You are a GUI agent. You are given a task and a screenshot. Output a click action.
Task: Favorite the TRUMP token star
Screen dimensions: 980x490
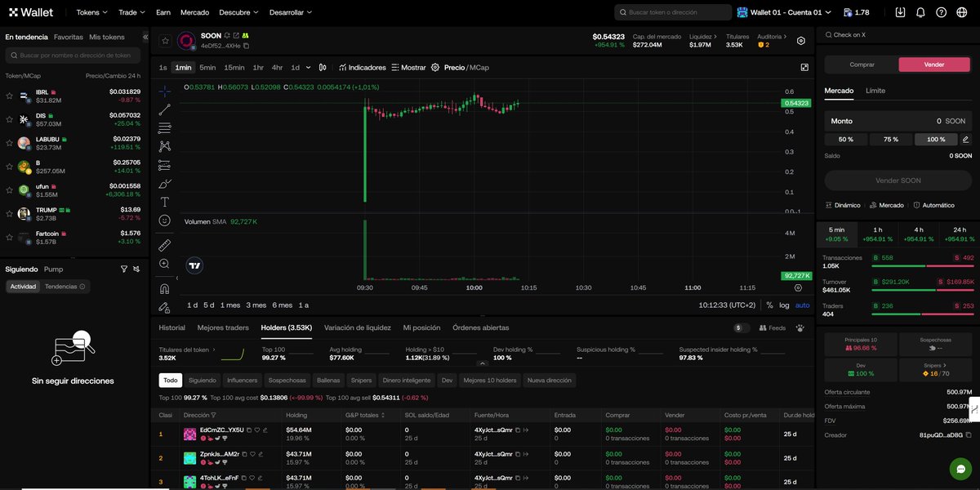10,213
